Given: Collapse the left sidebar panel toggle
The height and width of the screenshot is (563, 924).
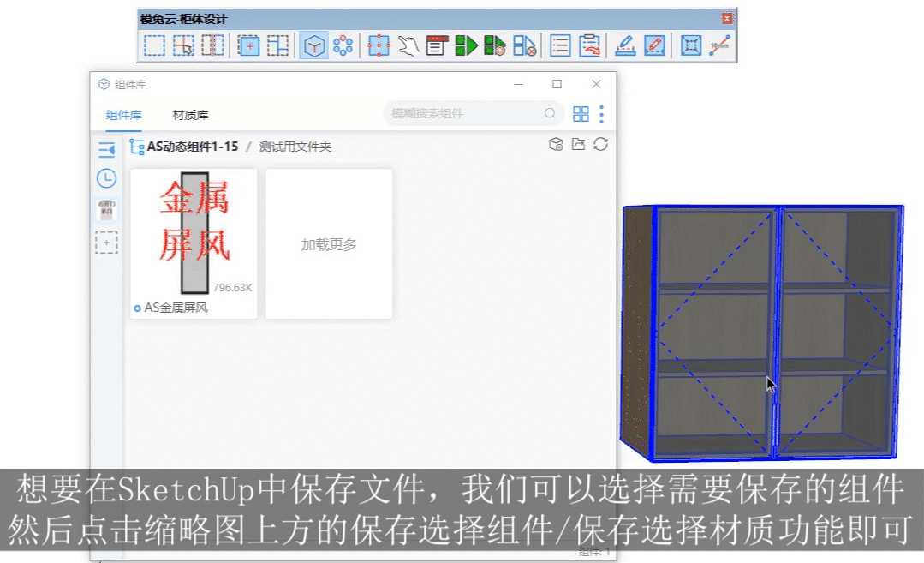Looking at the screenshot, I should [x=106, y=151].
